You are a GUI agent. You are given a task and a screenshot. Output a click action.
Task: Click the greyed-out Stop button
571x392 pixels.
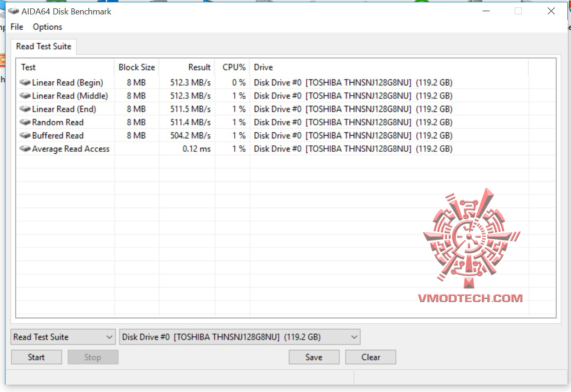pyautogui.click(x=93, y=357)
